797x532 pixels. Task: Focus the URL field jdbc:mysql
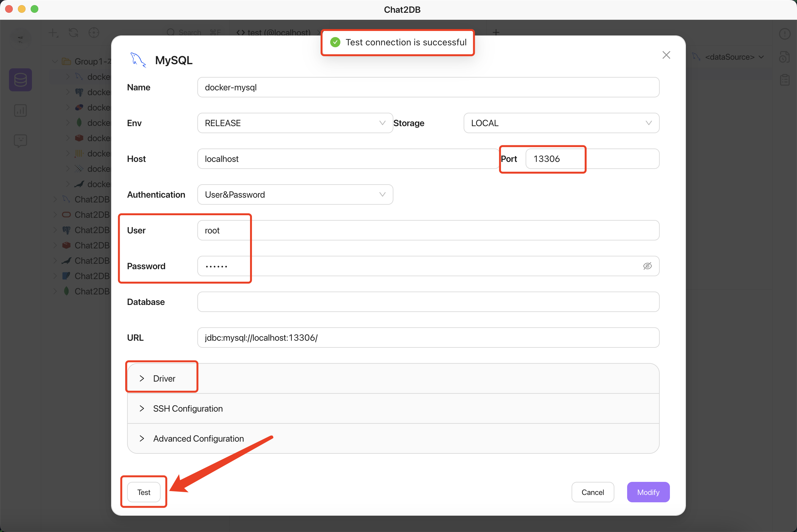coord(428,338)
